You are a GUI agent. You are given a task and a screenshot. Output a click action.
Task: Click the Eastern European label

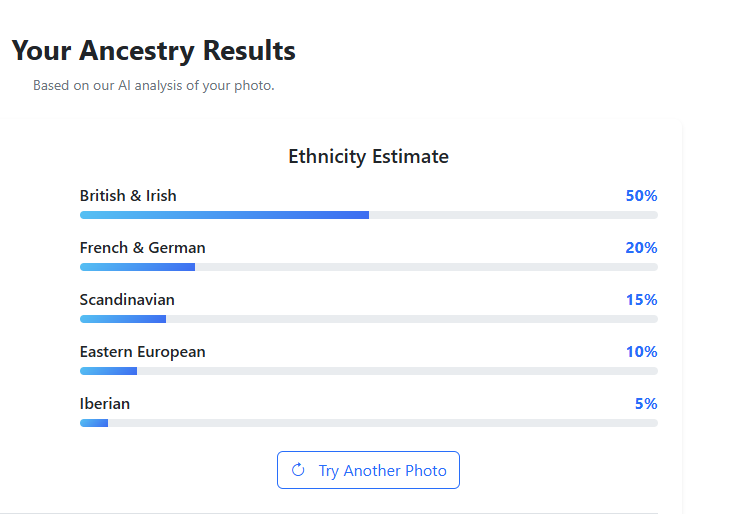[x=143, y=352]
